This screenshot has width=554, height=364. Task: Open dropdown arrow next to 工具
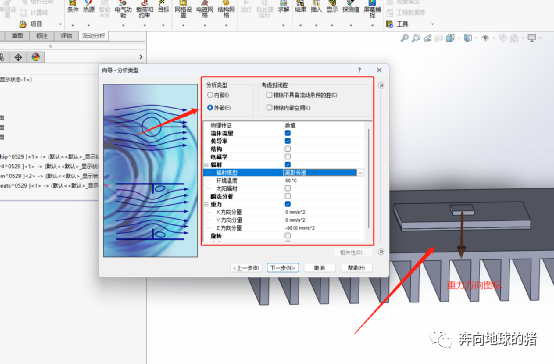click(432, 24)
